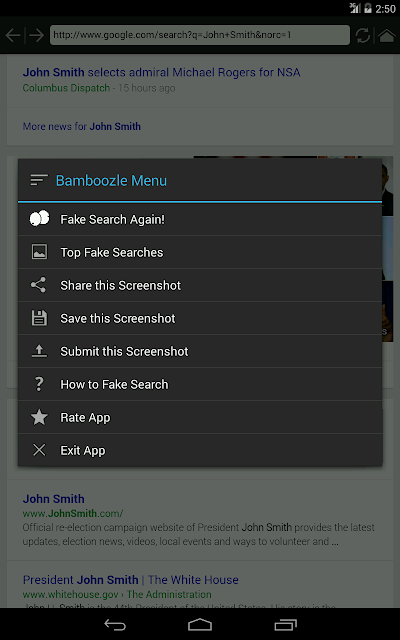Click the question mark help icon
Viewport: 400px width, 640px height.
point(39,384)
